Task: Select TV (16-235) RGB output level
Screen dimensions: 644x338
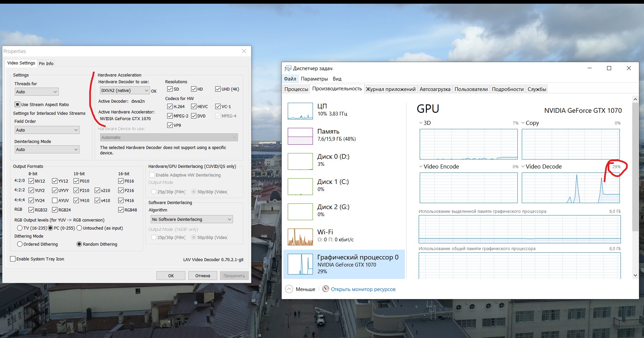Action: tap(20, 228)
